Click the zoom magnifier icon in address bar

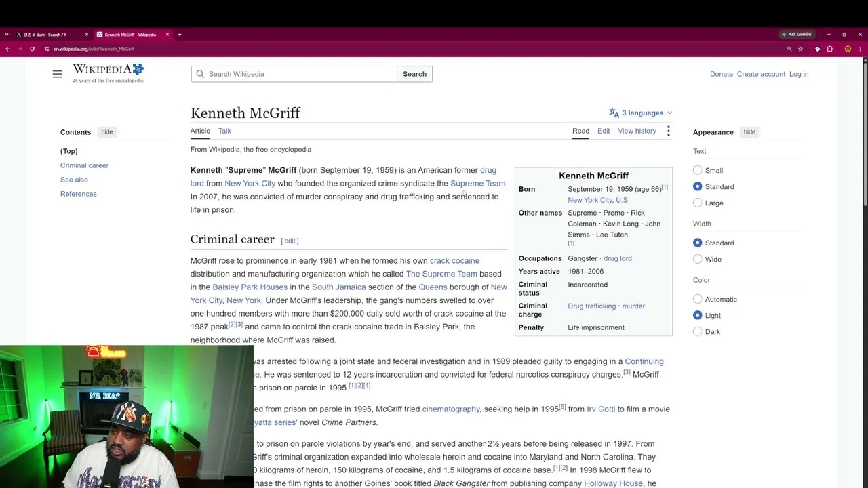789,49
